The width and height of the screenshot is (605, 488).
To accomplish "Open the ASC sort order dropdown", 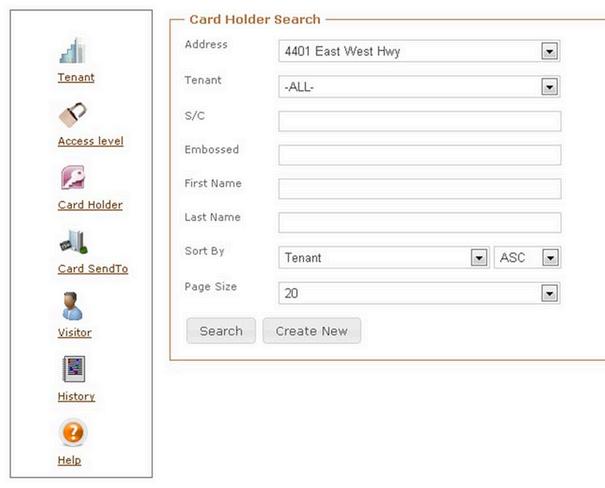I will (x=549, y=257).
